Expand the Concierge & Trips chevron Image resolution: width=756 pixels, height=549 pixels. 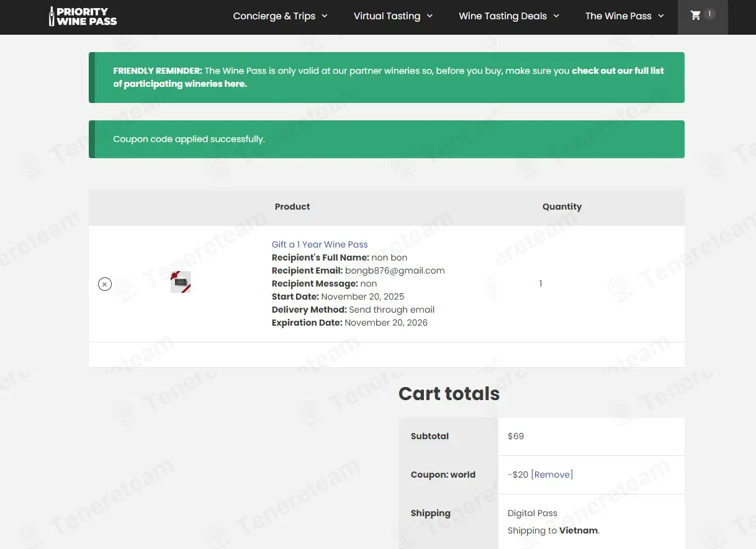coord(325,16)
